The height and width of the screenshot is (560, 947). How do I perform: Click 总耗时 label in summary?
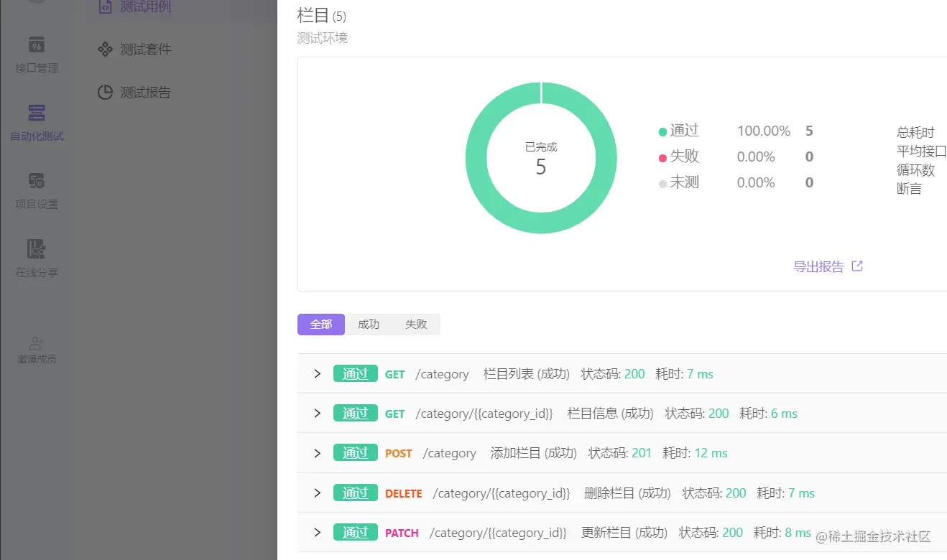pos(916,133)
